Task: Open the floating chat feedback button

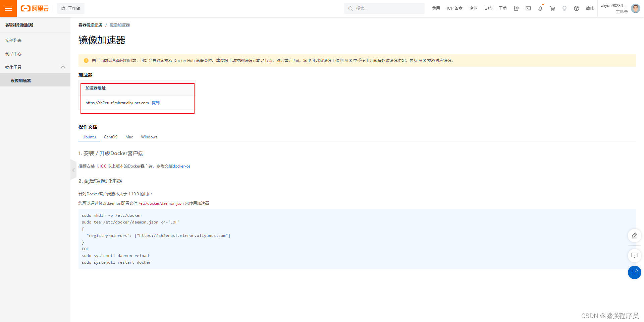Action: tap(635, 256)
